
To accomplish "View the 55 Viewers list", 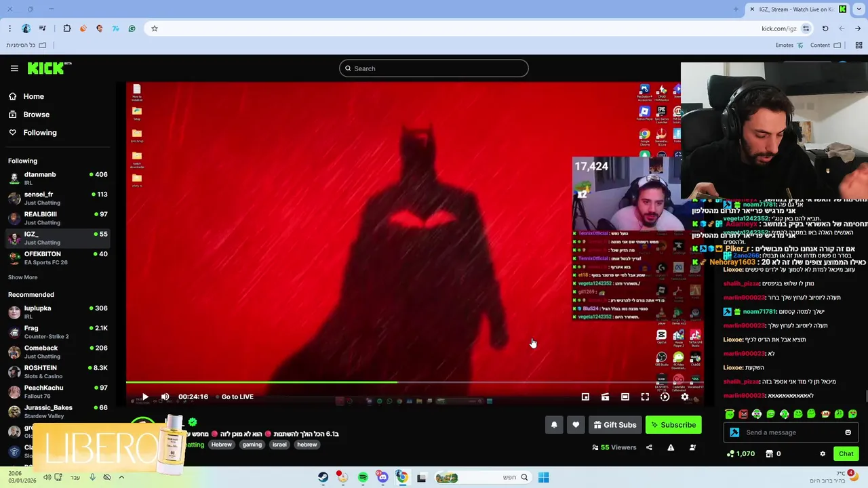I will click(x=614, y=447).
